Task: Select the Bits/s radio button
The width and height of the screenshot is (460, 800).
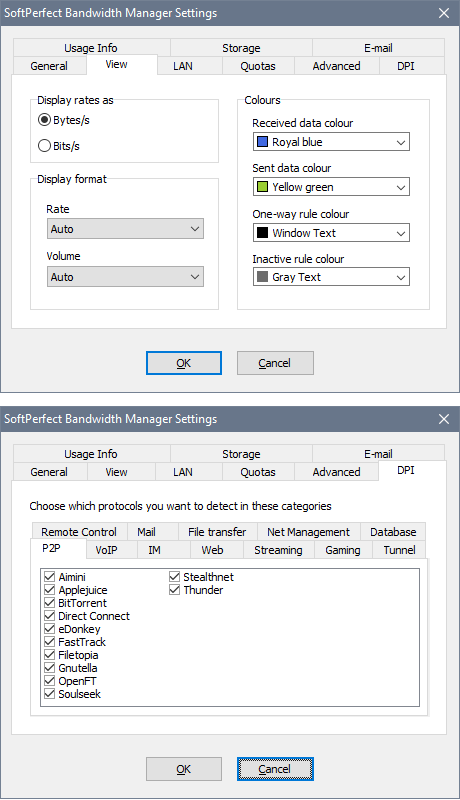Action: [x=44, y=146]
